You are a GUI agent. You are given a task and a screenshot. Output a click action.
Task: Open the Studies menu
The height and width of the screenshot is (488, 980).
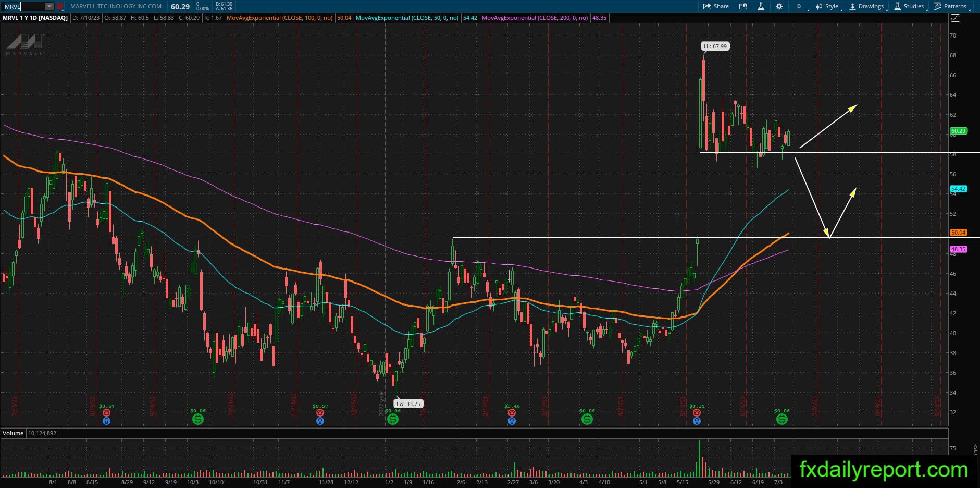(x=910, y=6)
